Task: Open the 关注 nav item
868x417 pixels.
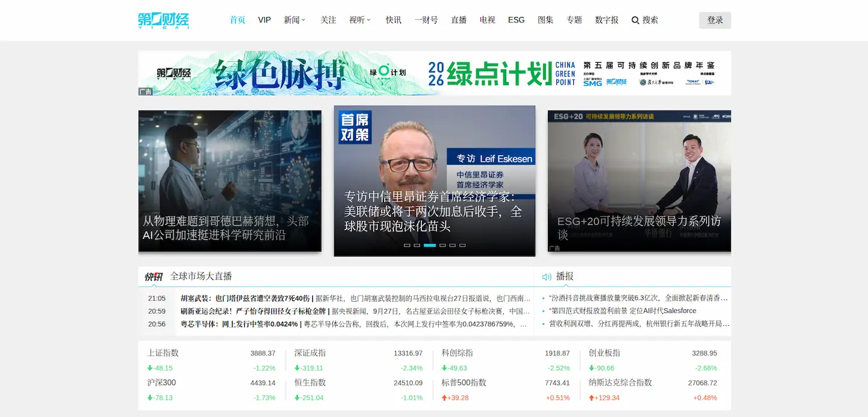Action: pyautogui.click(x=329, y=20)
